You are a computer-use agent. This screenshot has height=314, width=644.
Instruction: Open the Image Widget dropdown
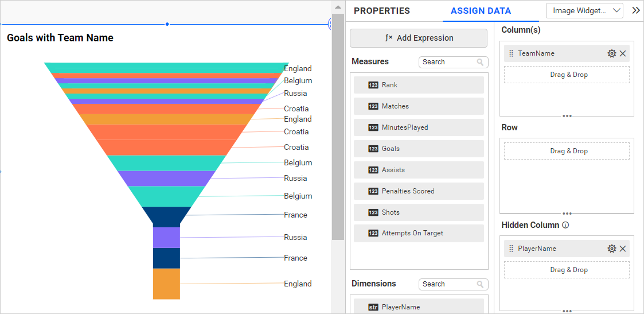(584, 10)
